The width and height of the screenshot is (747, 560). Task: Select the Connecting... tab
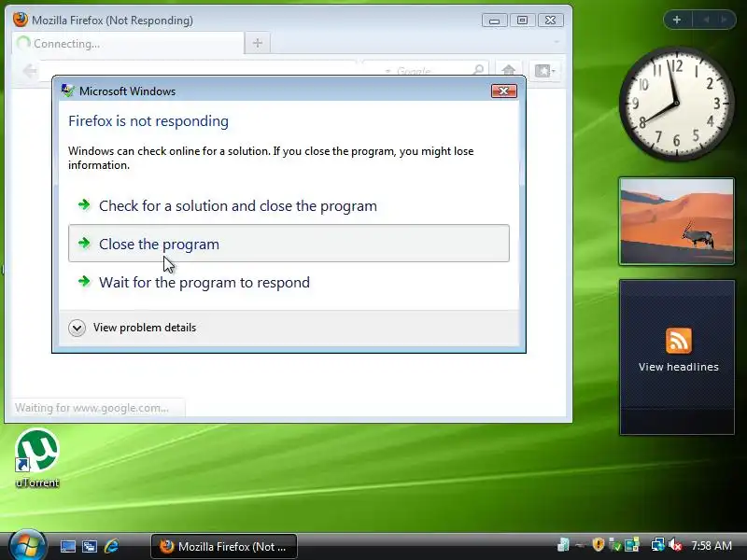[128, 43]
